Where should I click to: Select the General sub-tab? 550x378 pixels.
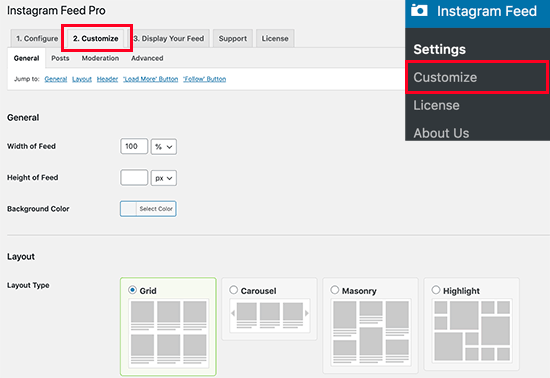pyautogui.click(x=26, y=58)
